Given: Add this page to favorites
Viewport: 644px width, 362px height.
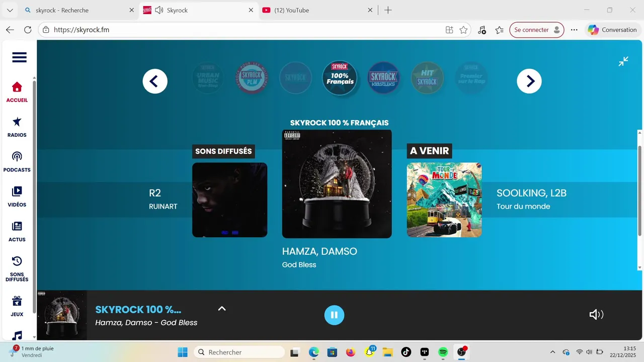Looking at the screenshot, I should pyautogui.click(x=463, y=30).
